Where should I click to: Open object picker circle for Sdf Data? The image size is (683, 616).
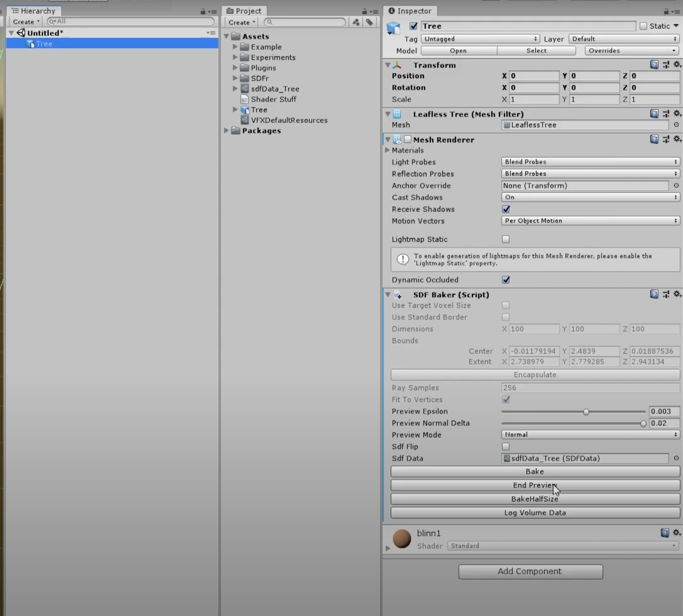coord(676,458)
